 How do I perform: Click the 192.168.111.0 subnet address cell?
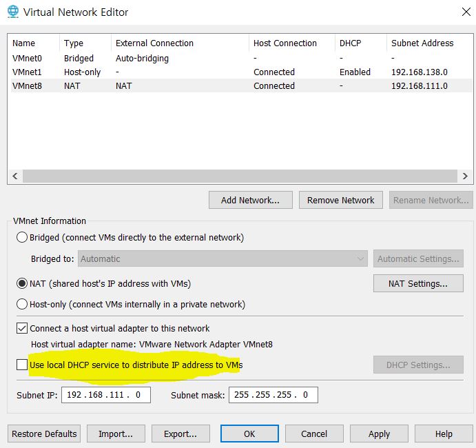pyautogui.click(x=420, y=85)
